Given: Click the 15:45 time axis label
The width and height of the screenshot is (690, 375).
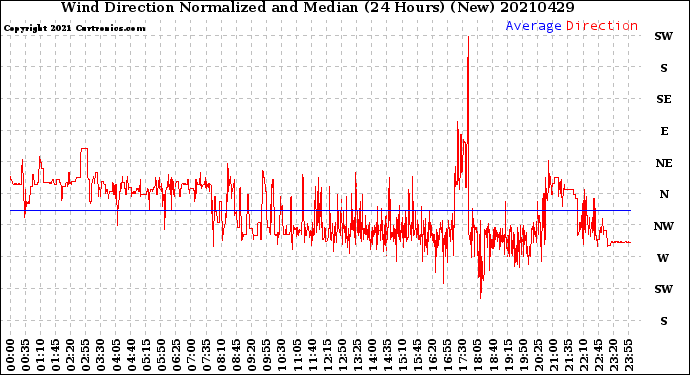Looking at the screenshot, I should 418,355.
